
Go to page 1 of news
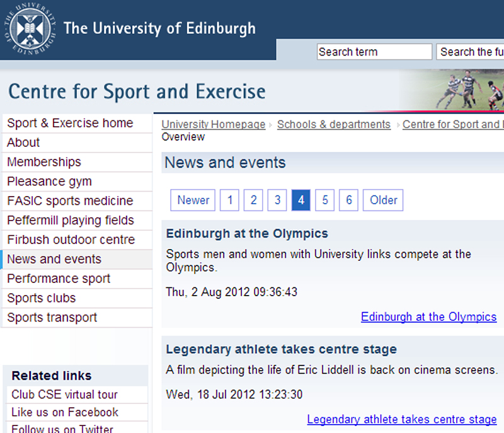(229, 200)
